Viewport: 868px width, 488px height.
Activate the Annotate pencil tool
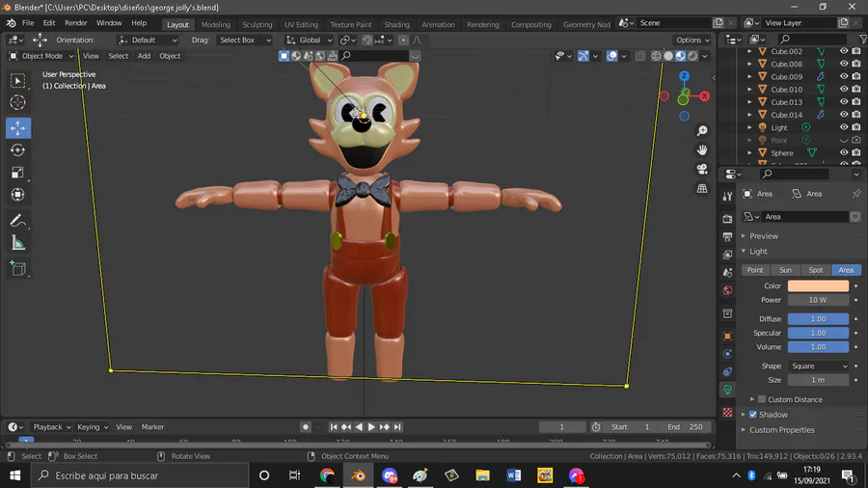pos(17,221)
